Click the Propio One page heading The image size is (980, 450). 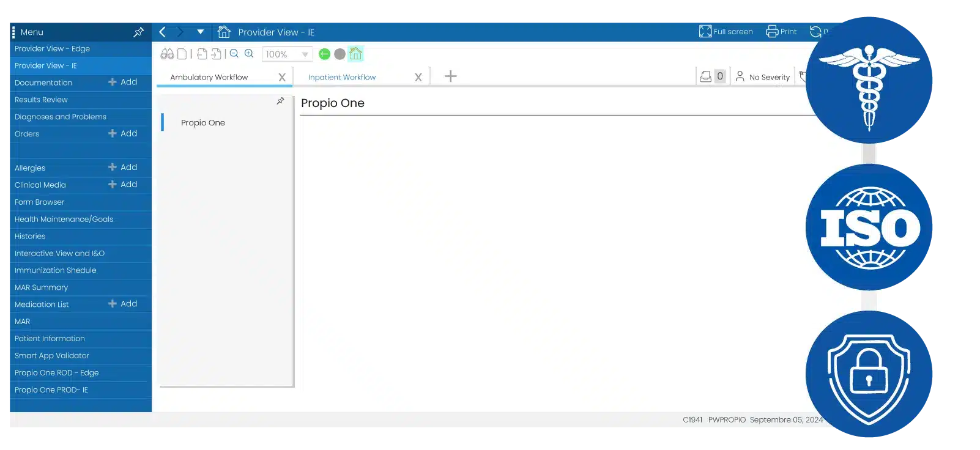333,103
